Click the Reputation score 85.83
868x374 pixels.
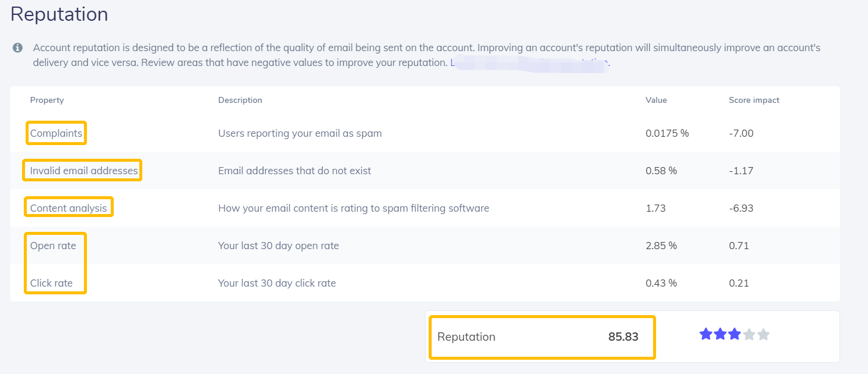pyautogui.click(x=623, y=337)
